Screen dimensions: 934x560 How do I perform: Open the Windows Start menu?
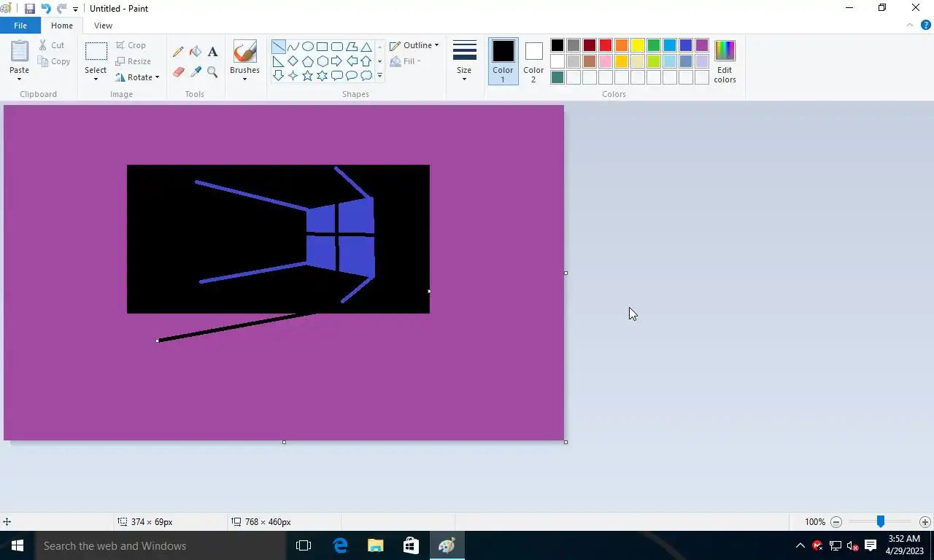(x=18, y=545)
